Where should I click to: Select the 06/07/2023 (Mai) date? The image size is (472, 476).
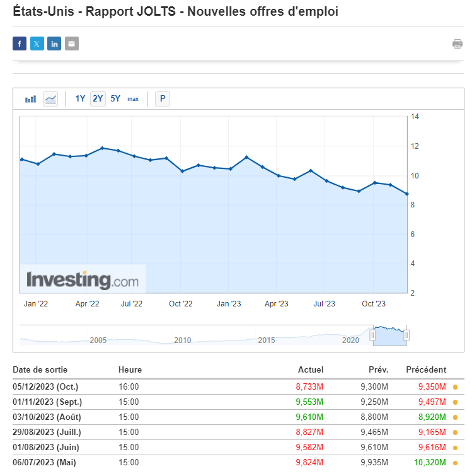click(x=44, y=463)
